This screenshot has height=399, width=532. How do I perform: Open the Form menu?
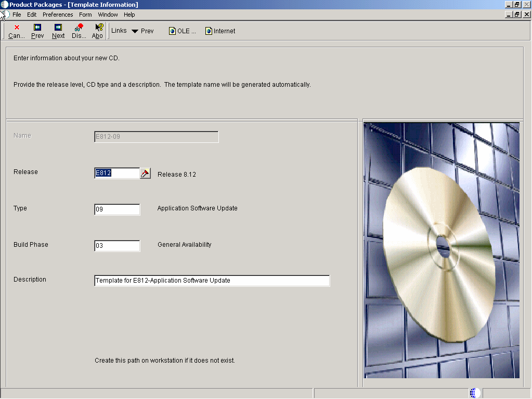(85, 15)
